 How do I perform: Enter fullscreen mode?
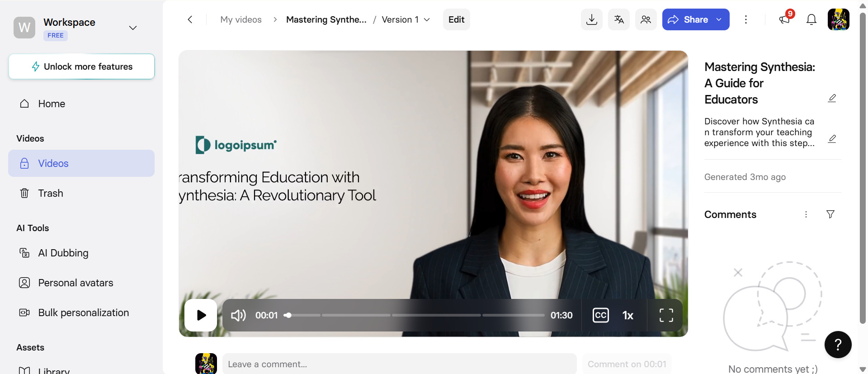(666, 315)
